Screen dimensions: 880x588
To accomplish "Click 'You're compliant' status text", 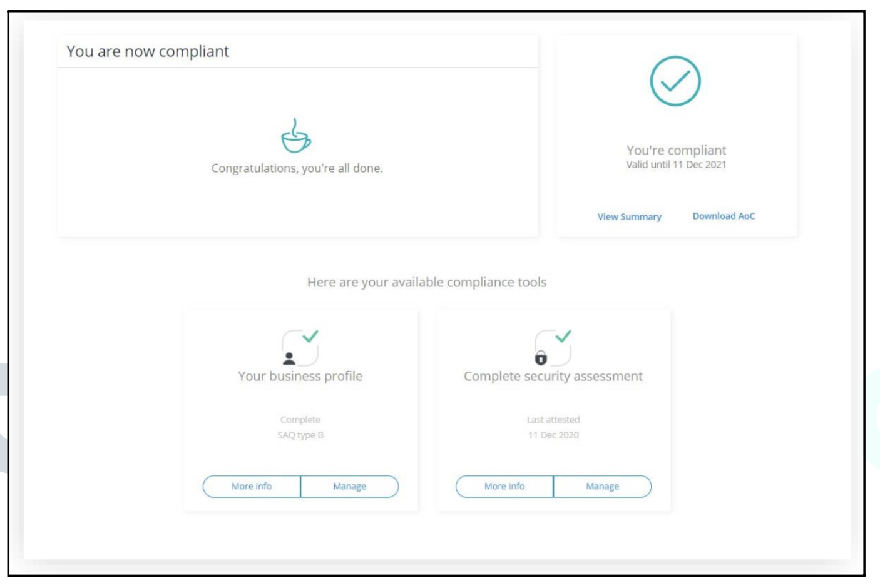I will point(676,150).
